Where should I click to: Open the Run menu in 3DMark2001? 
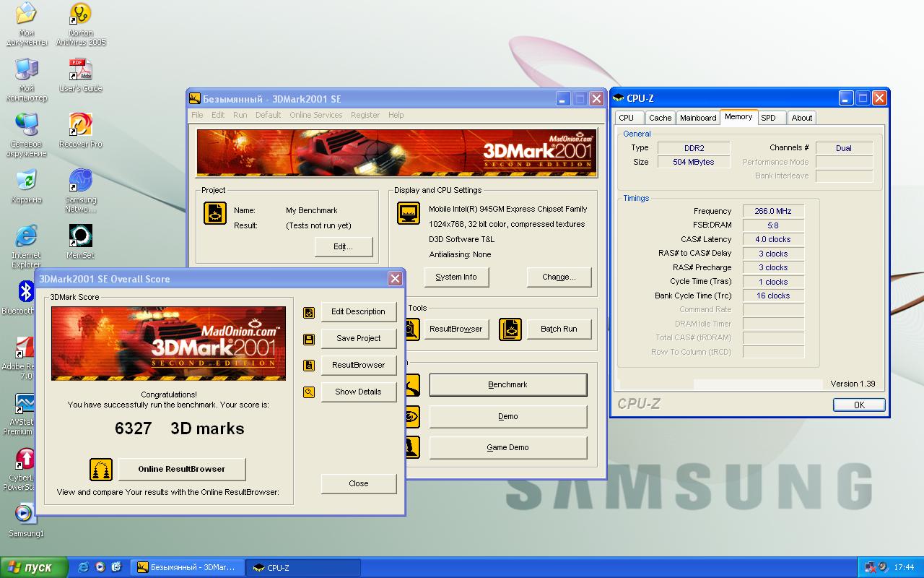pyautogui.click(x=240, y=115)
